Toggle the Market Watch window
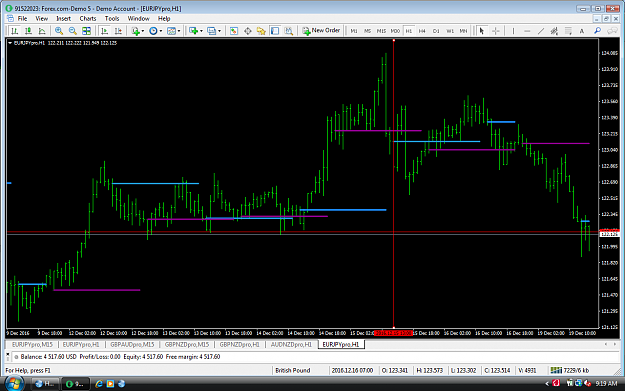Viewport: 625px width, 391px height. pos(234,31)
